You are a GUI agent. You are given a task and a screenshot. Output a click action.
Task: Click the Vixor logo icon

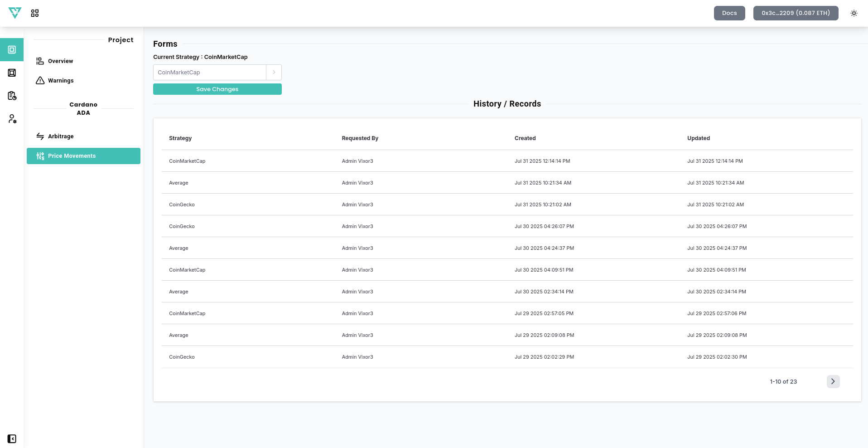[x=15, y=13]
